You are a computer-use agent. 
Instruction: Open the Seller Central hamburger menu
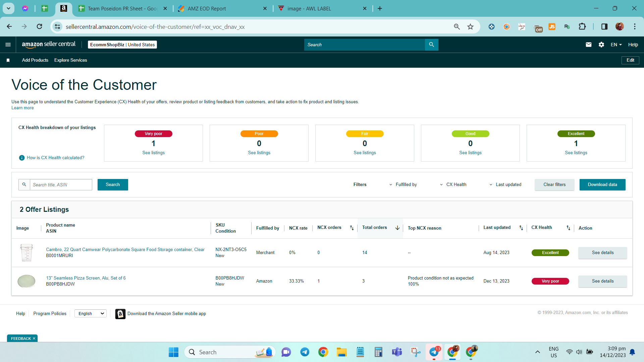pyautogui.click(x=8, y=45)
